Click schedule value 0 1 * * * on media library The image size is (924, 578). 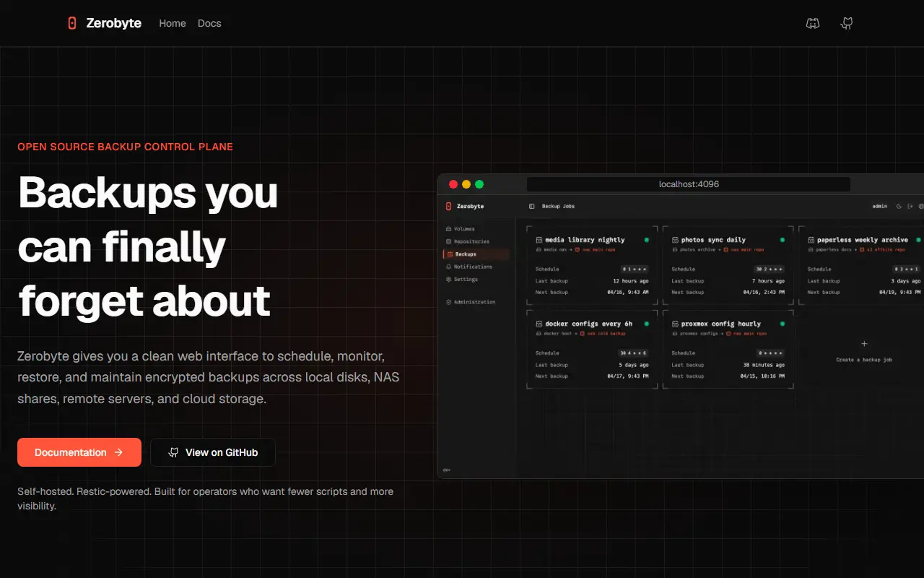click(x=635, y=269)
